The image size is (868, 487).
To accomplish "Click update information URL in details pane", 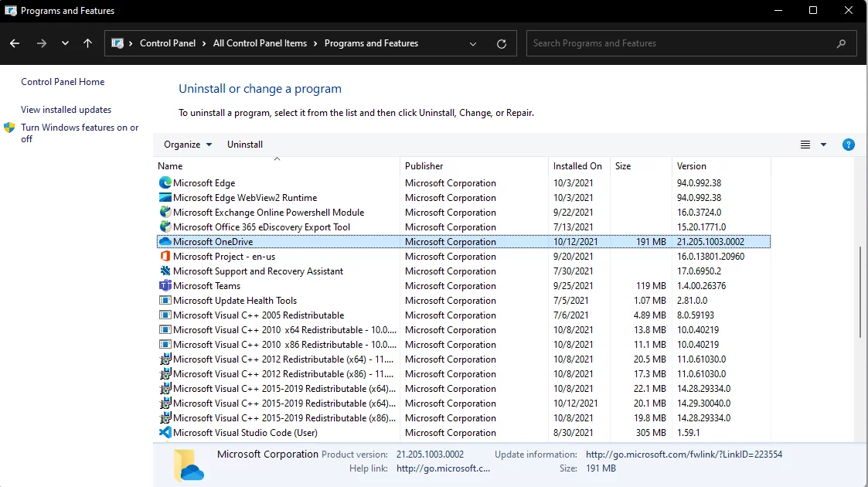I will coord(684,455).
